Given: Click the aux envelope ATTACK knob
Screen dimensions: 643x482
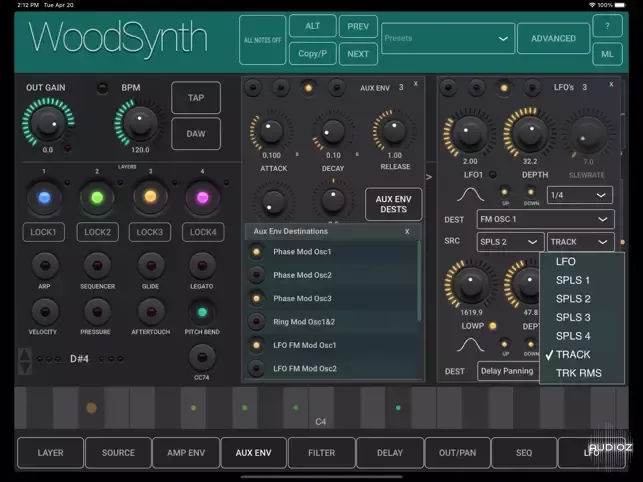Looking at the screenshot, I should 271,131.
